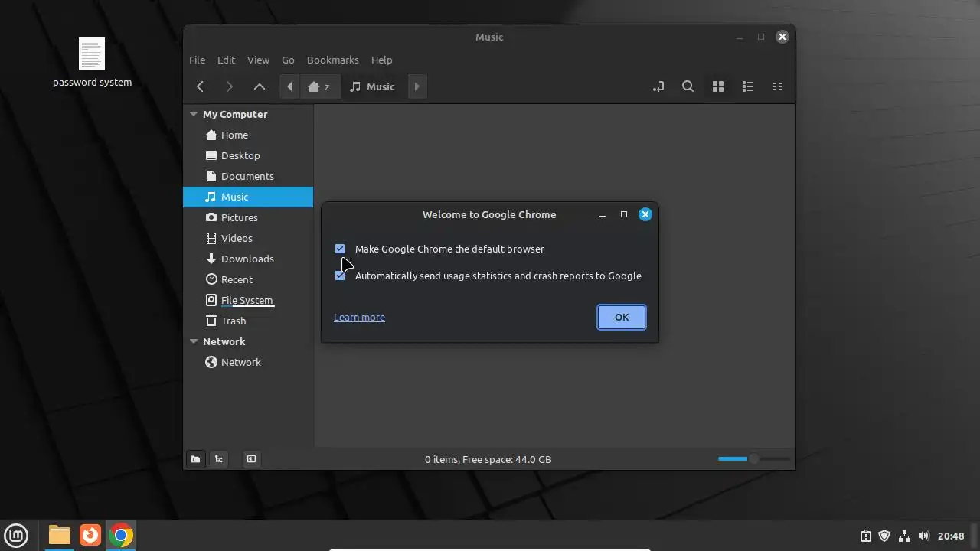Go up to the parent folder

260,86
